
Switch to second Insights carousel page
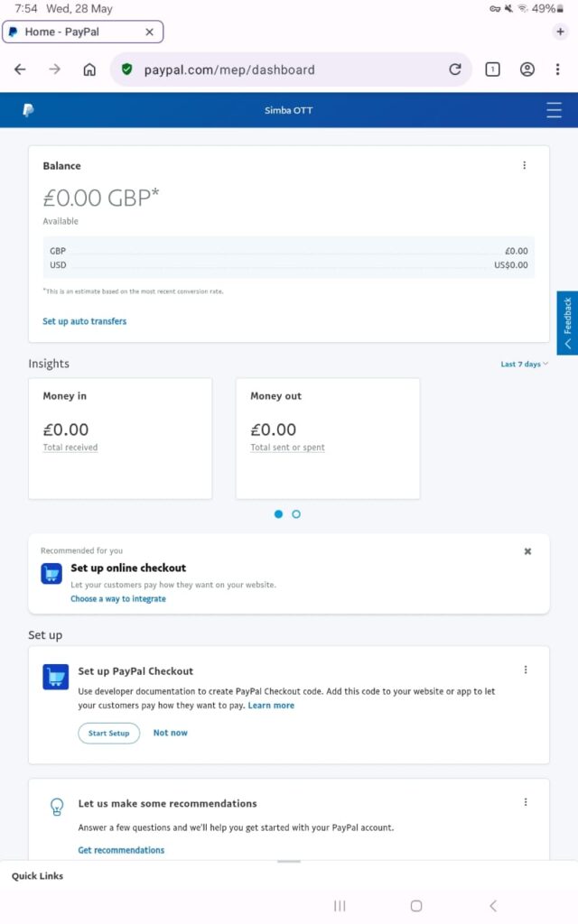click(296, 514)
